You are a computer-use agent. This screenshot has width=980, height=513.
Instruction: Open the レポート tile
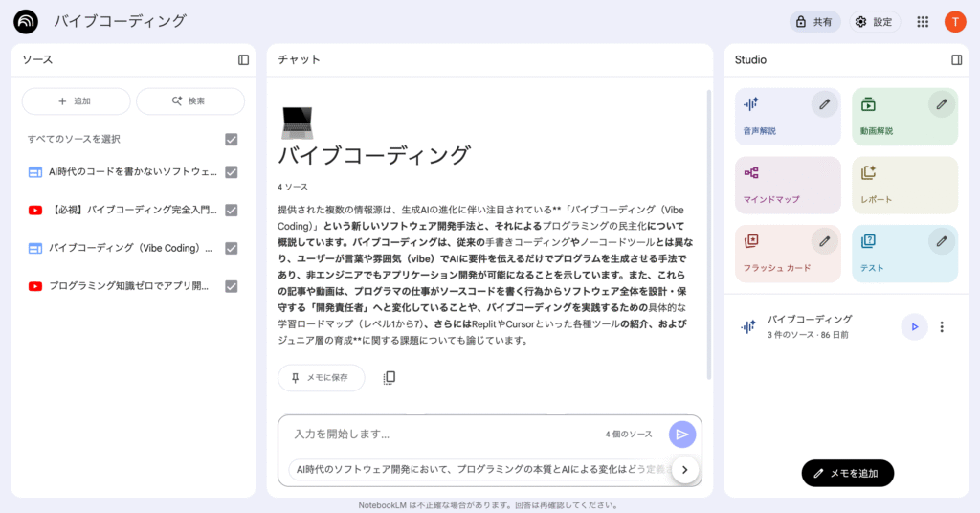pos(903,185)
